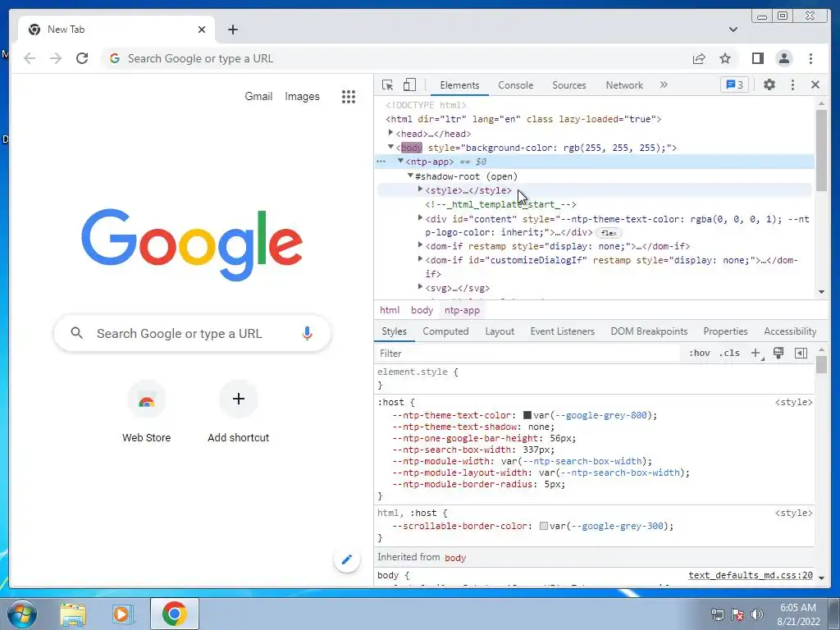The height and width of the screenshot is (630, 840).
Task: Open DevTools settings gear
Action: click(769, 84)
